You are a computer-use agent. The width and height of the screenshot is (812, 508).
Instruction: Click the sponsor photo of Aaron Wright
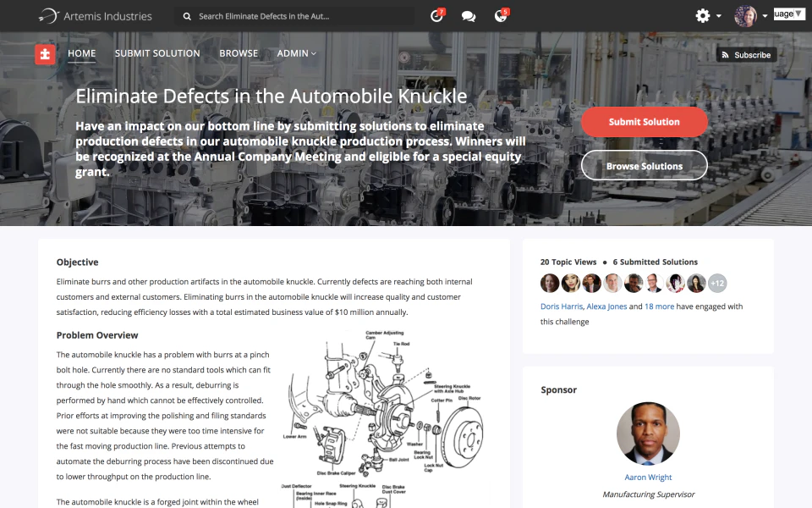649,433
